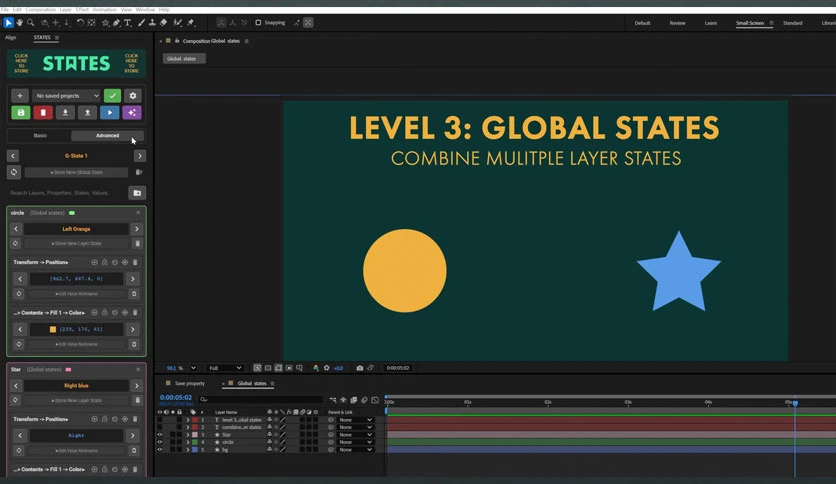
Task: Click the folder icon beside search field
Action: coord(137,192)
